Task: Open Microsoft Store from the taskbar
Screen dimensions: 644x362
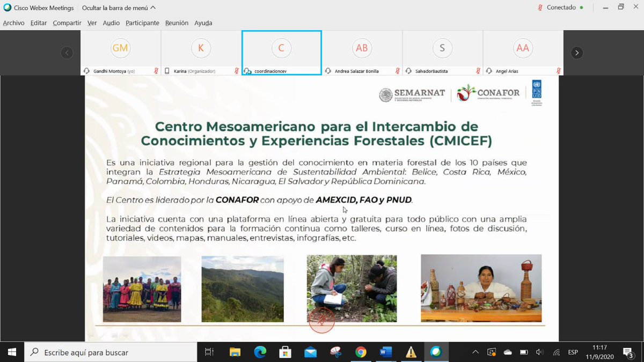Action: 286,352
